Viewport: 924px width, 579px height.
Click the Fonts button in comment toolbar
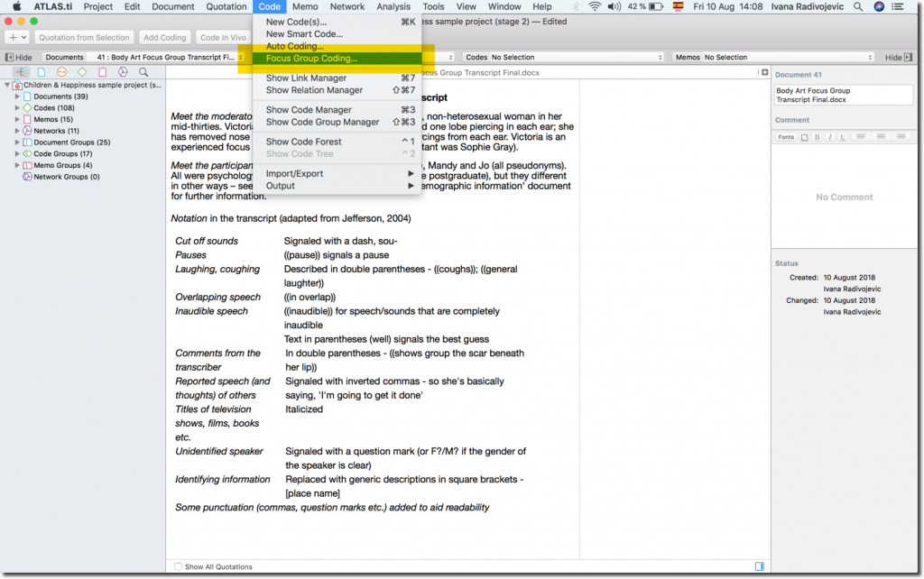[786, 137]
